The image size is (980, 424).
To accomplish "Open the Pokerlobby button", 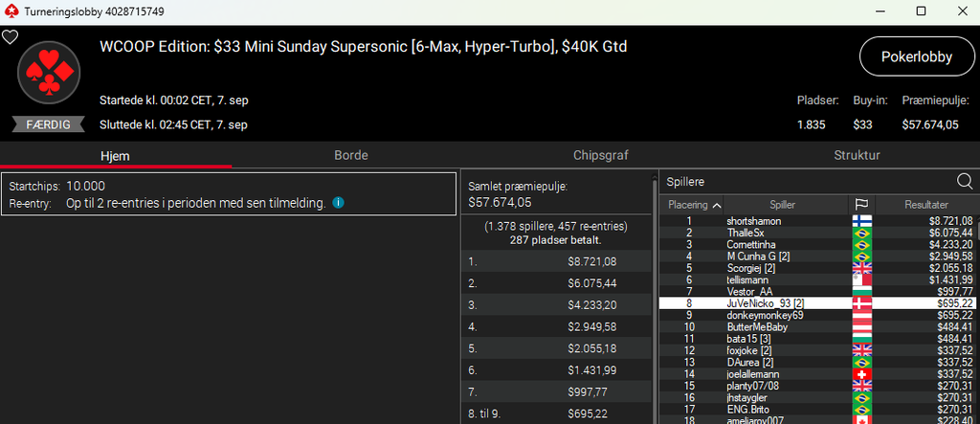I will click(x=916, y=56).
